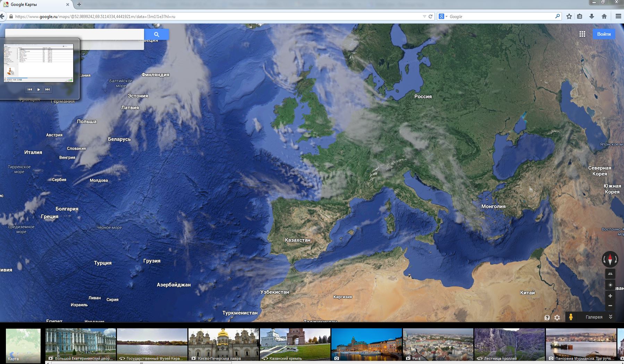Image resolution: width=624 pixels, height=364 pixels.
Task: Click the map search input field
Action: pos(75,34)
